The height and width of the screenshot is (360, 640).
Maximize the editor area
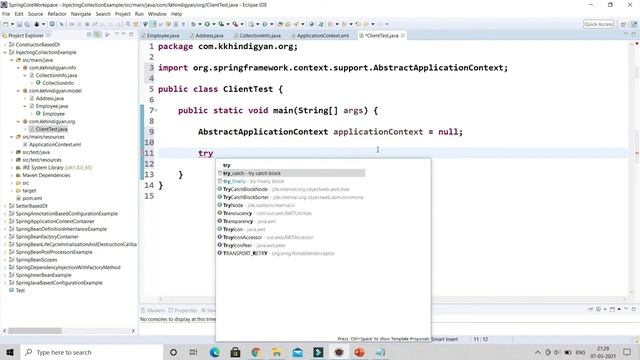633,35
